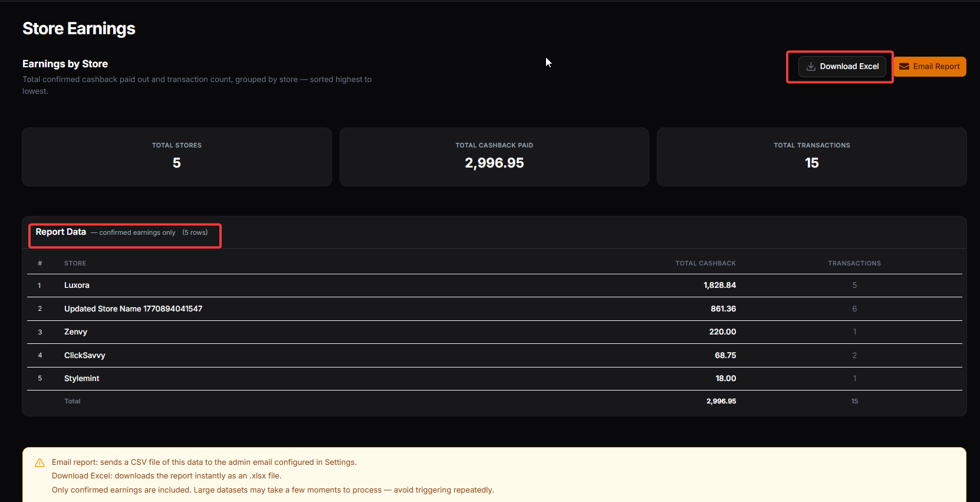Viewport: 980px width, 502px height.
Task: Click Luxora's cashback amount 1,828.84
Action: (x=719, y=286)
